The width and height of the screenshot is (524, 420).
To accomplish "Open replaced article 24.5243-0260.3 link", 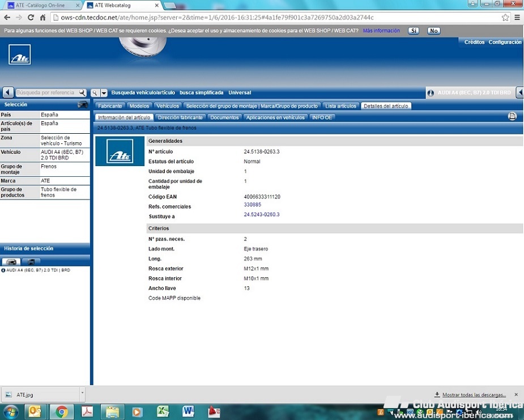I will (262, 214).
